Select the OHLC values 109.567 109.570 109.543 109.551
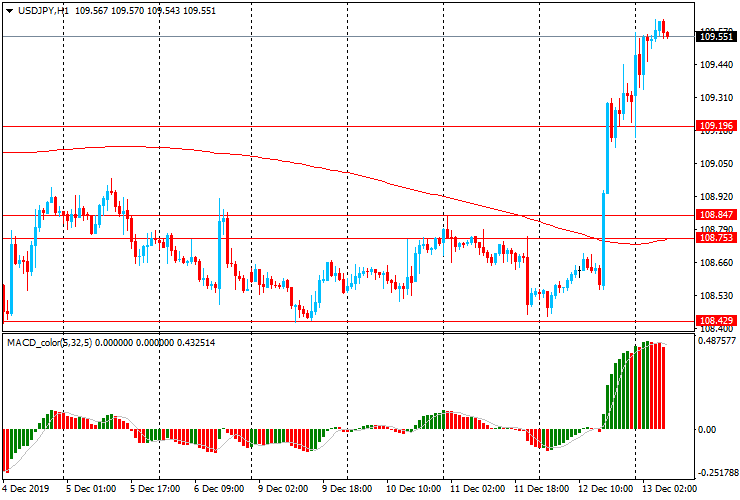The width and height of the screenshot is (740, 500). (145, 10)
